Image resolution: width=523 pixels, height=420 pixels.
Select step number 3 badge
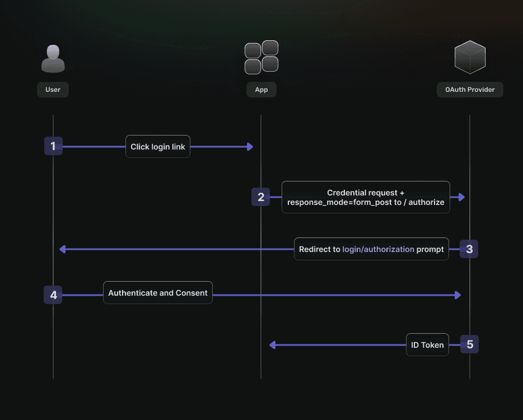coord(469,249)
